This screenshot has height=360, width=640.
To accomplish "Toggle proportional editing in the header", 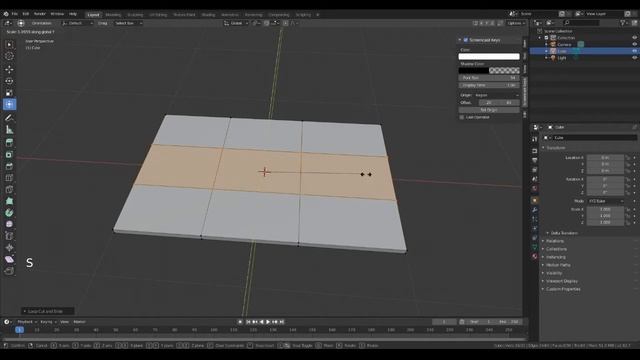I will [285, 23].
